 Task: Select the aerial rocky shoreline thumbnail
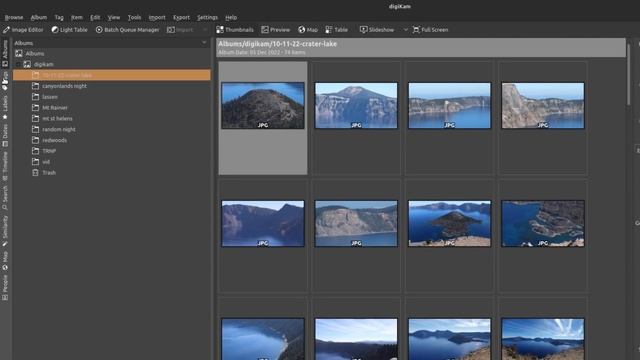click(x=543, y=223)
